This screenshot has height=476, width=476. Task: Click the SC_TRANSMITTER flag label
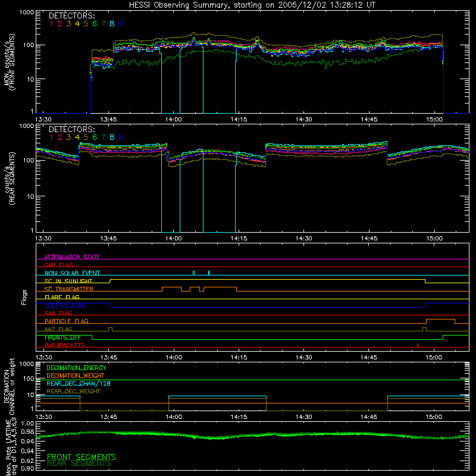click(69, 289)
